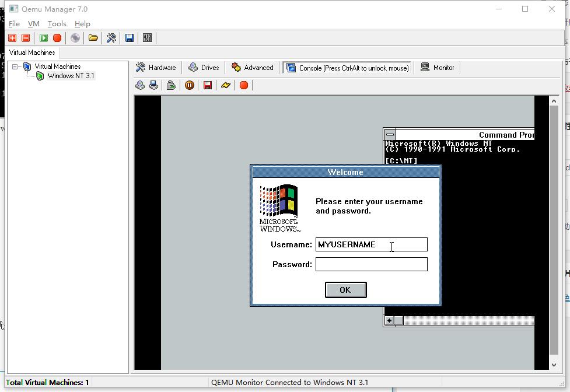This screenshot has width=570, height=392.
Task: Click the red floppy save-state icon
Action: [x=208, y=85]
